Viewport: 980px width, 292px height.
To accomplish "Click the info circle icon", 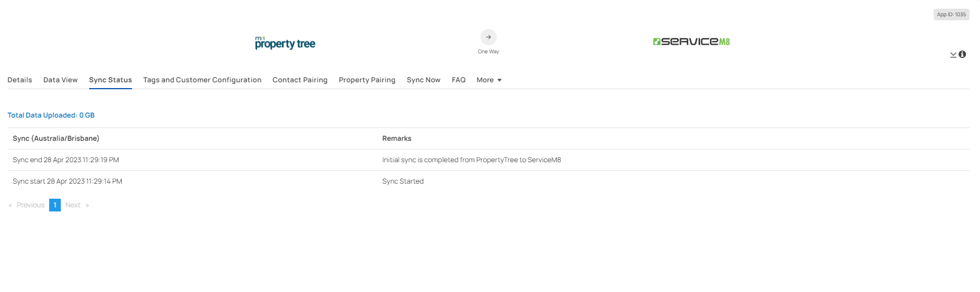I will point(962,54).
